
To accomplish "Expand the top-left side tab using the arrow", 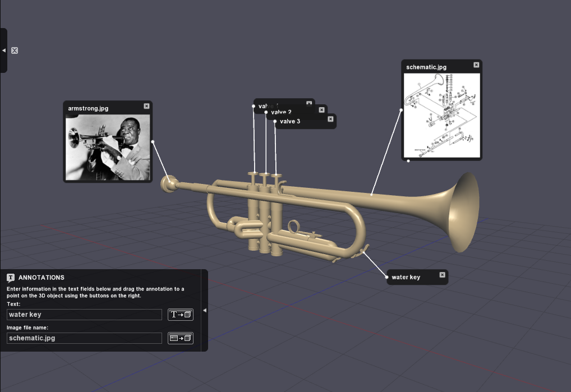I will click(x=4, y=50).
